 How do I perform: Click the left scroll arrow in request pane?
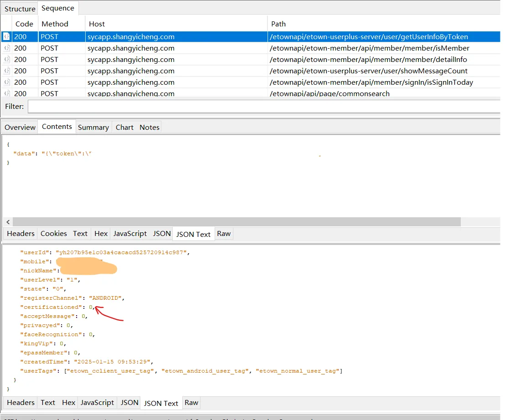8,222
